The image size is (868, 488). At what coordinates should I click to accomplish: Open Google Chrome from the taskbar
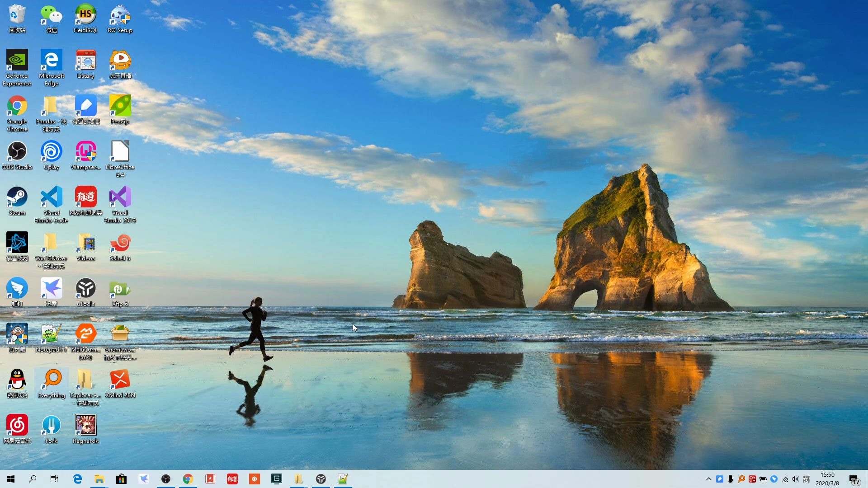[188, 479]
